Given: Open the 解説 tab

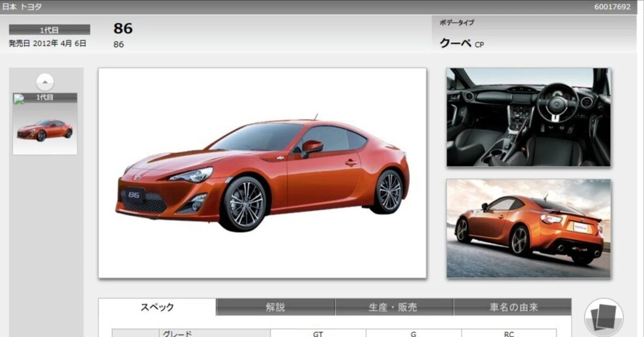Looking at the screenshot, I should [276, 307].
